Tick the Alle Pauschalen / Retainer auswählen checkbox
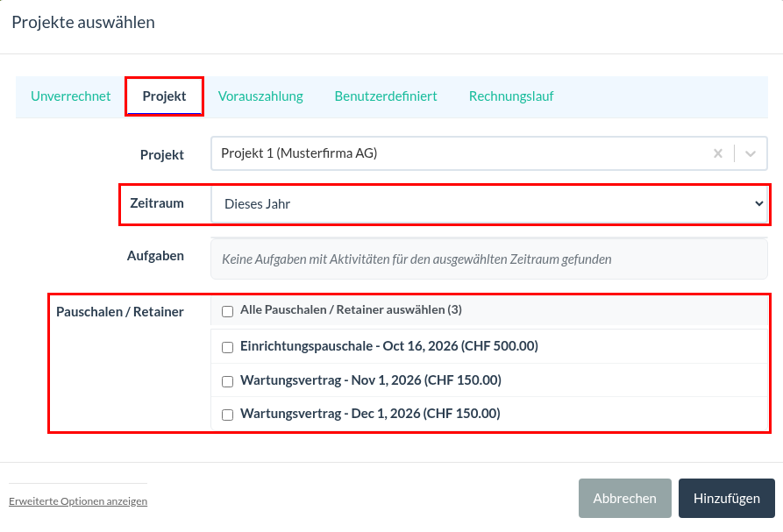783x532 pixels. click(x=228, y=311)
